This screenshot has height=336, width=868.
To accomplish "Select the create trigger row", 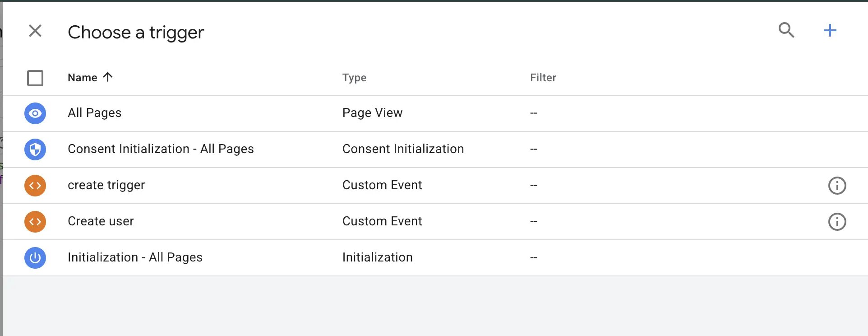I will click(x=435, y=186).
